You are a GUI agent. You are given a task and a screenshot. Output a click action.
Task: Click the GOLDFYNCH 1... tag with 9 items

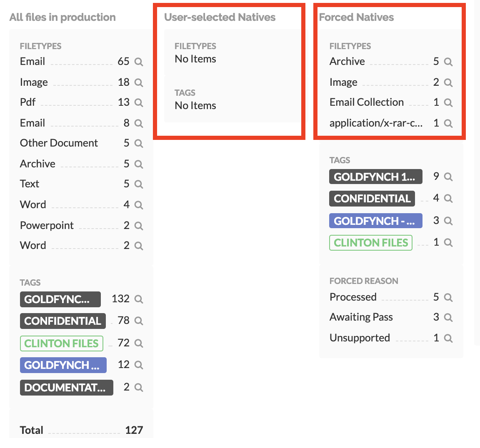(x=375, y=177)
